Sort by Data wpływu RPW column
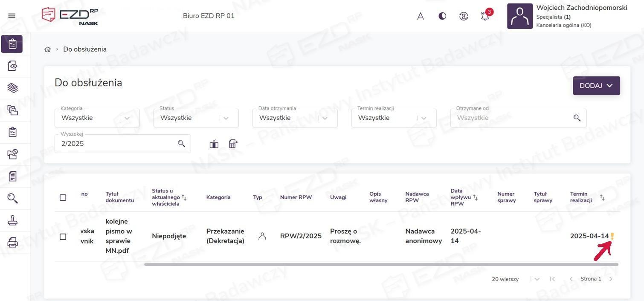Screen dimensions: 644x301 [475, 197]
